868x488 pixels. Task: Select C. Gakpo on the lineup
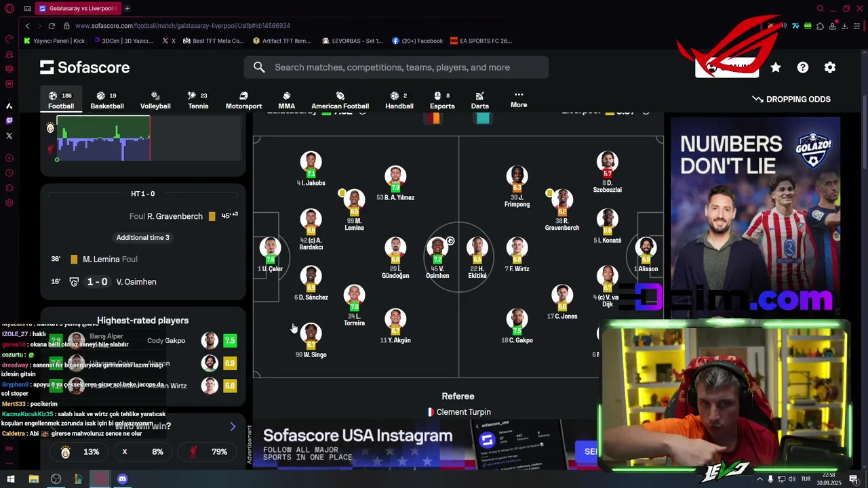tap(517, 326)
